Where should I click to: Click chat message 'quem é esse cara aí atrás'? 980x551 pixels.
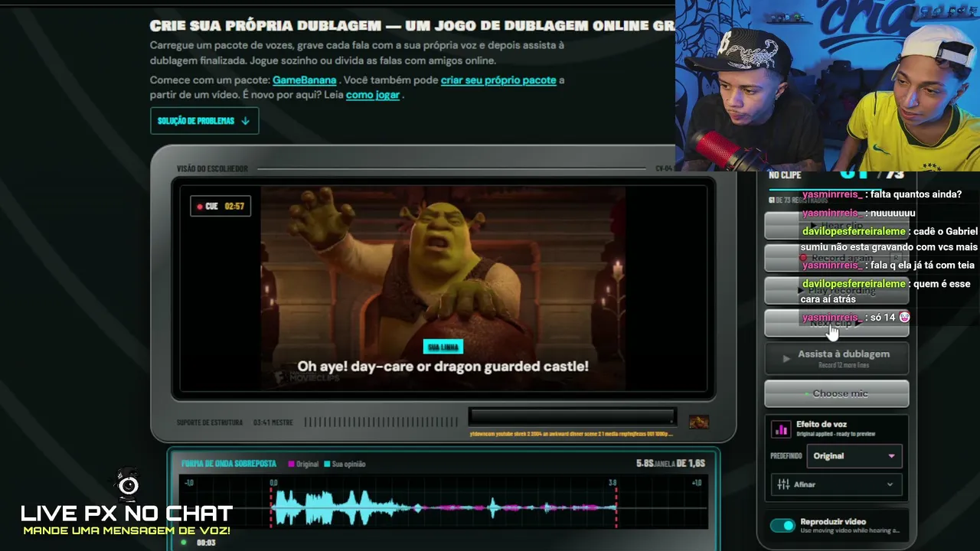(x=886, y=292)
